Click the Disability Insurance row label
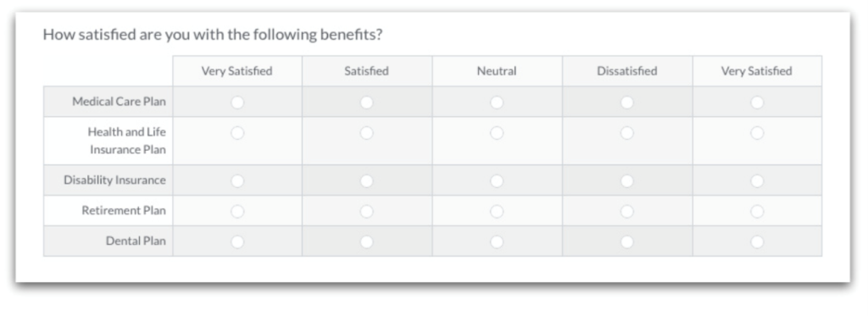868x316 pixels. tap(114, 180)
